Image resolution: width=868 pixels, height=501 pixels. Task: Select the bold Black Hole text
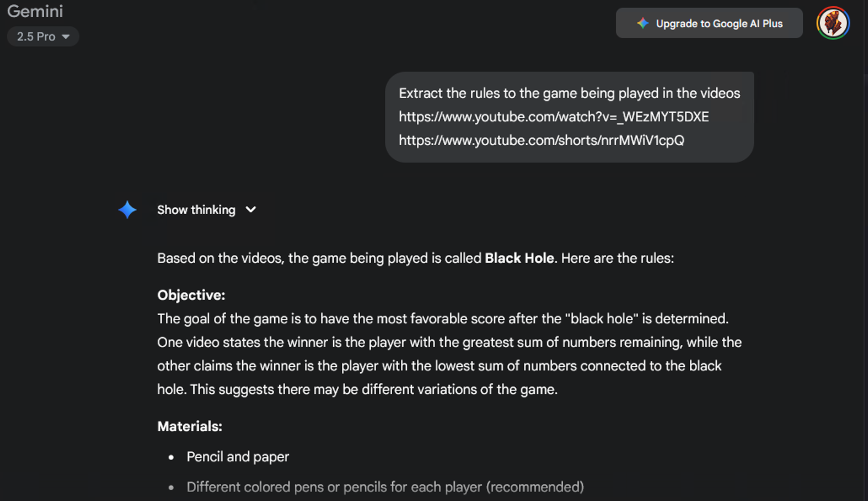coord(519,258)
